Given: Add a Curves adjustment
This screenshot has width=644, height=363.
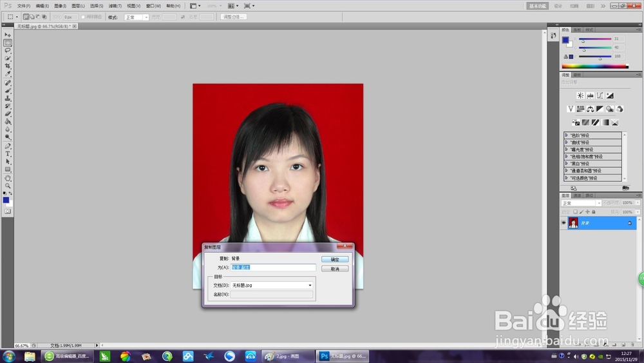Looking at the screenshot, I should [600, 95].
